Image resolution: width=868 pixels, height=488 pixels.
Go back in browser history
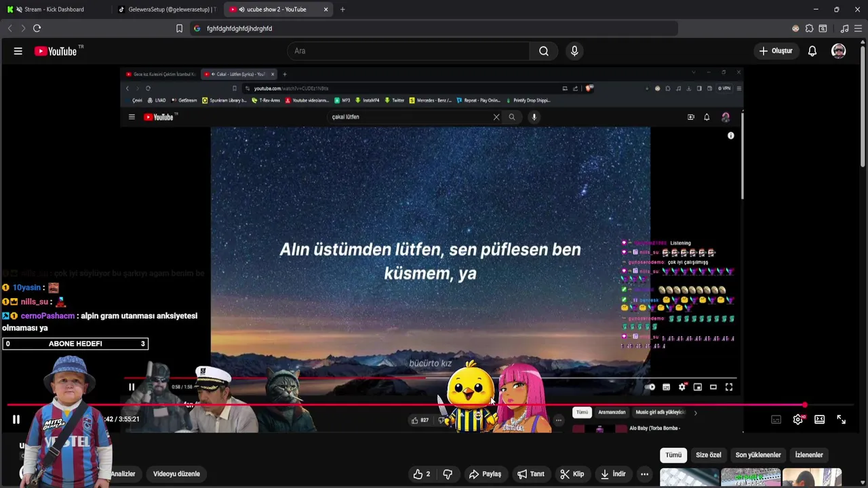coord(9,28)
